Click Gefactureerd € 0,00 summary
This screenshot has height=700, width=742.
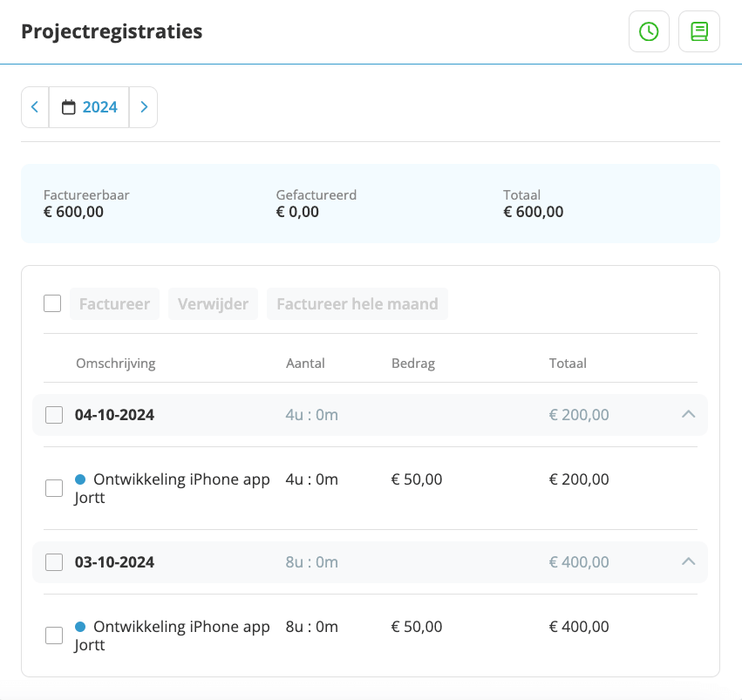tap(317, 203)
